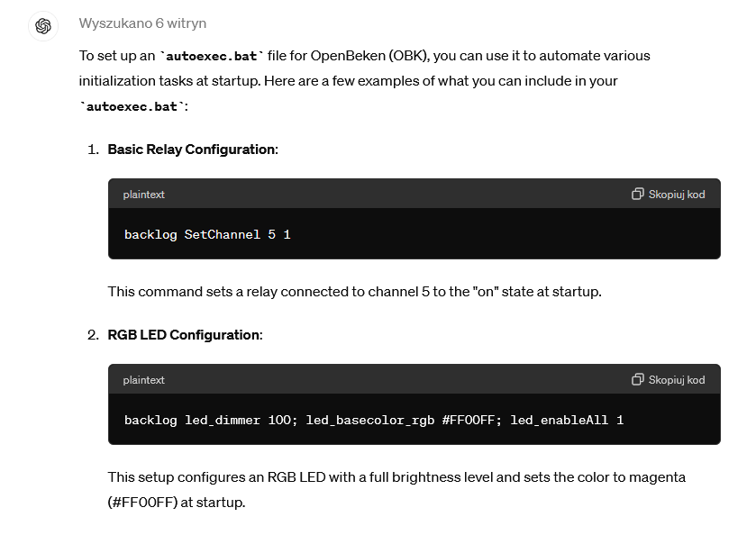Click the "led_enableAll 1" command in code

coord(567,421)
